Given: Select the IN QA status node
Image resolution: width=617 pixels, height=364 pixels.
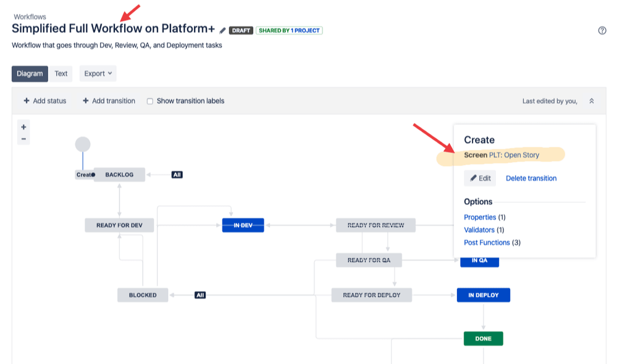Looking at the screenshot, I should (480, 262).
